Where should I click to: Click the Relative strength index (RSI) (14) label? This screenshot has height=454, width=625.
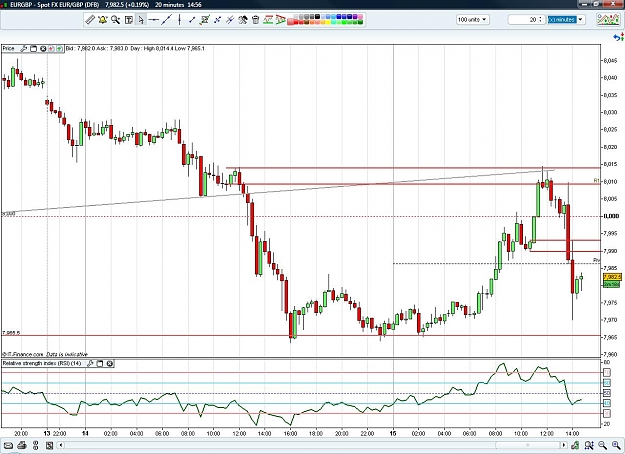coord(42,363)
